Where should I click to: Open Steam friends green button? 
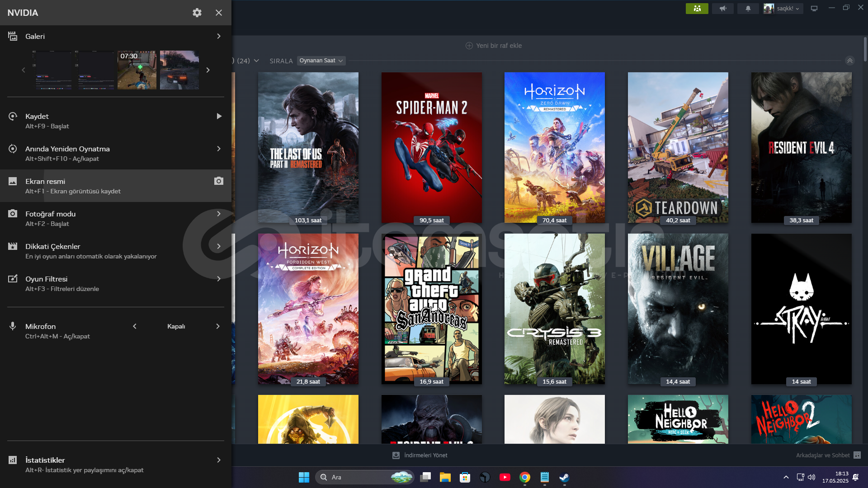[x=697, y=9]
